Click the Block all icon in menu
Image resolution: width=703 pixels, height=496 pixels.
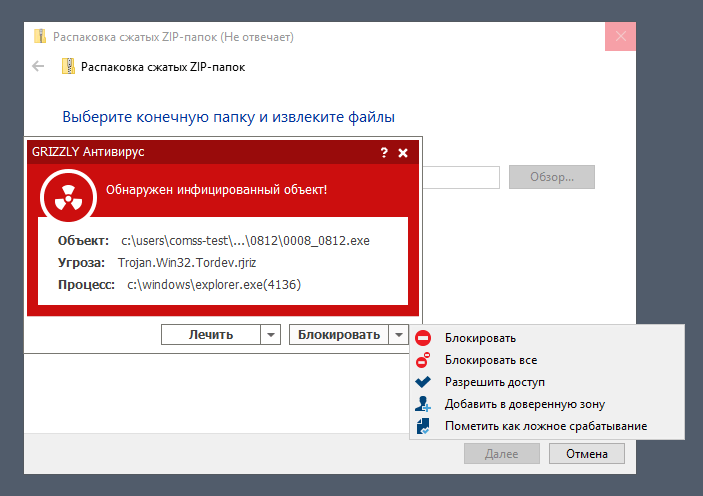423,360
